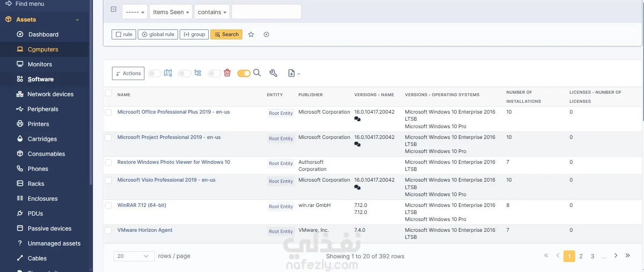Click the search criterion value input
Viewport: 644px width, 272px height.
pos(266,12)
